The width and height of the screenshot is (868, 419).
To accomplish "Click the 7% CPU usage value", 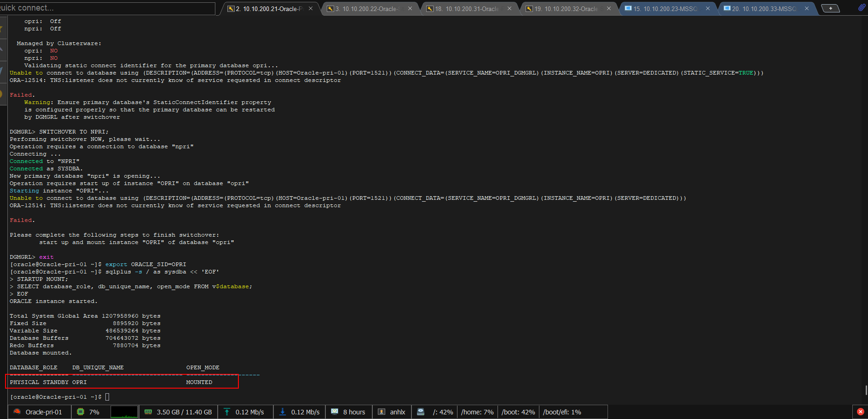I will [94, 412].
